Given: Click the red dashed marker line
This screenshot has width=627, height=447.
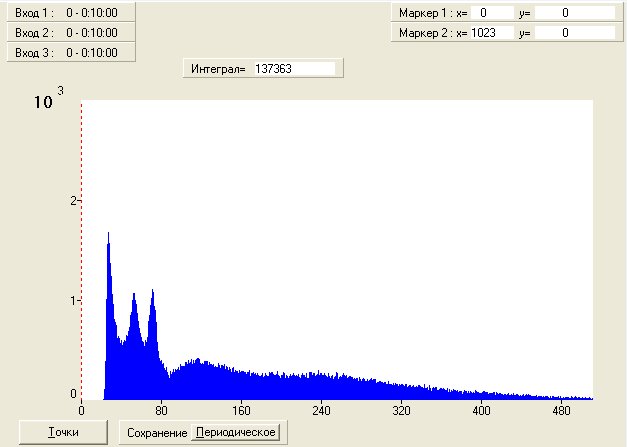Looking at the screenshot, I should pyautogui.click(x=82, y=250).
